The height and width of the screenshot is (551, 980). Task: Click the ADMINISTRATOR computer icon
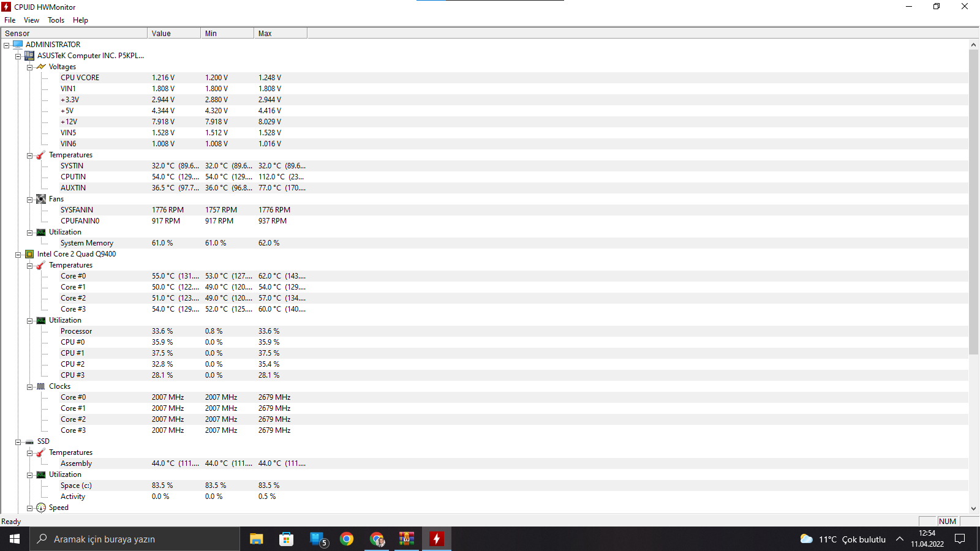click(18, 44)
